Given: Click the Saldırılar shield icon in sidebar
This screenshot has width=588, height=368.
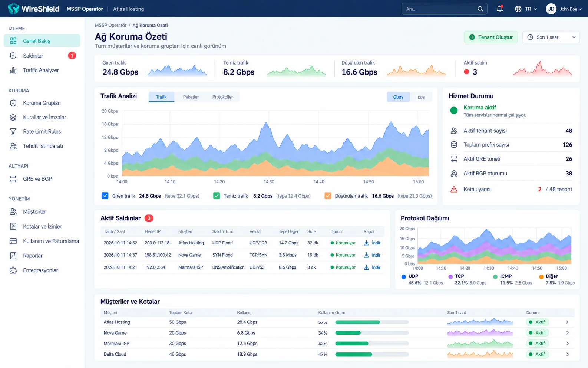Looking at the screenshot, I should coord(13,56).
